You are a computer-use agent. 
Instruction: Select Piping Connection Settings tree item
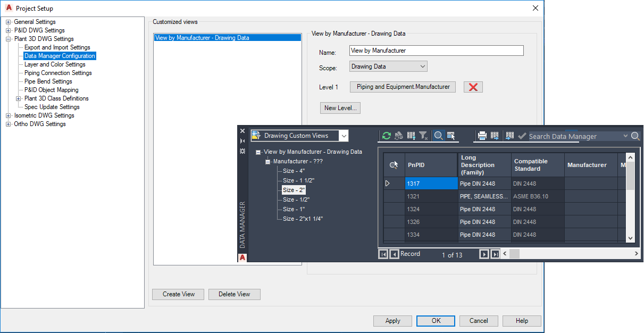(x=58, y=73)
